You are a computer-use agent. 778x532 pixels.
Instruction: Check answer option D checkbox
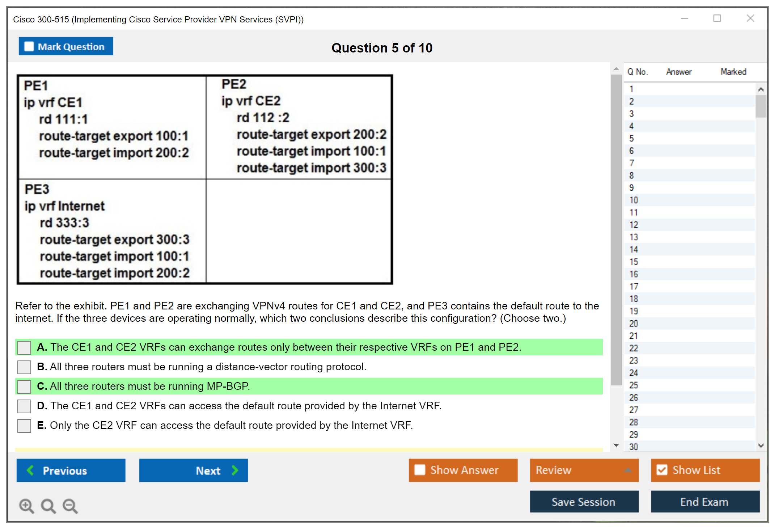24,406
